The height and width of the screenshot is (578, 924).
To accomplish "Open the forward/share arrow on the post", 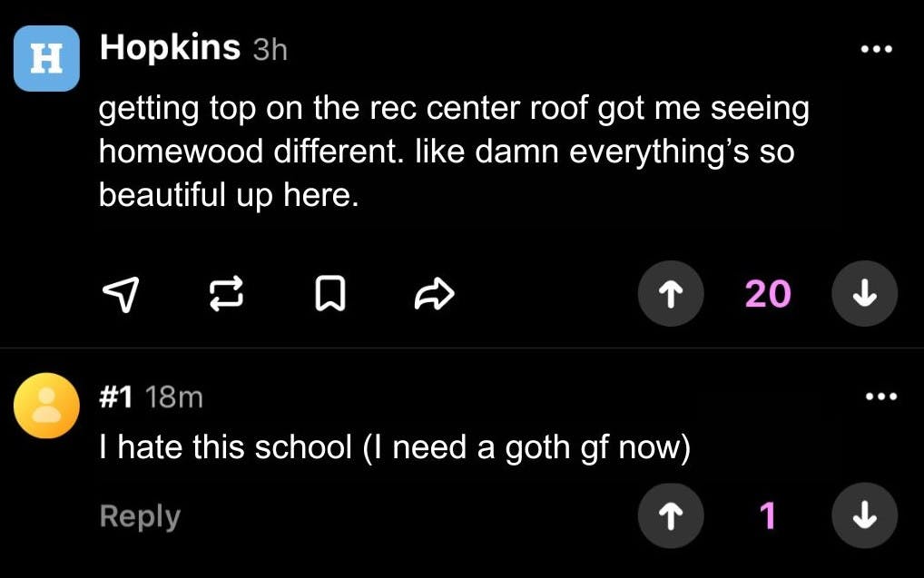I will pyautogui.click(x=434, y=293).
